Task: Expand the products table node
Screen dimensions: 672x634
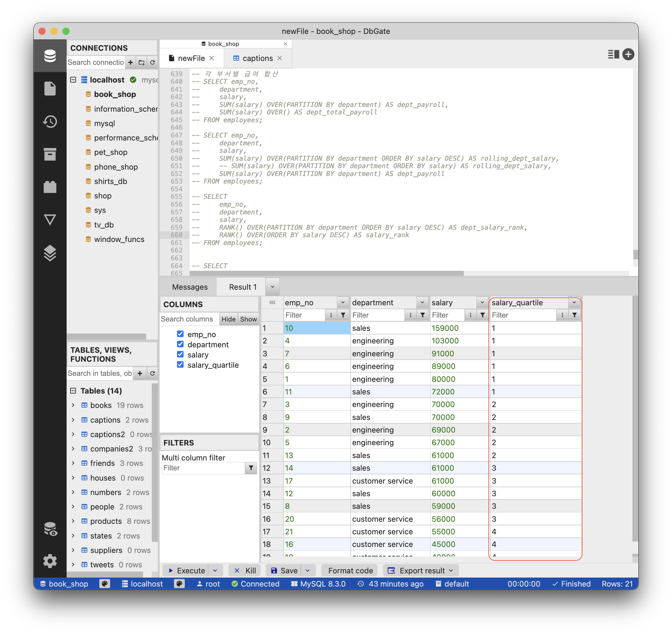Action: [73, 521]
